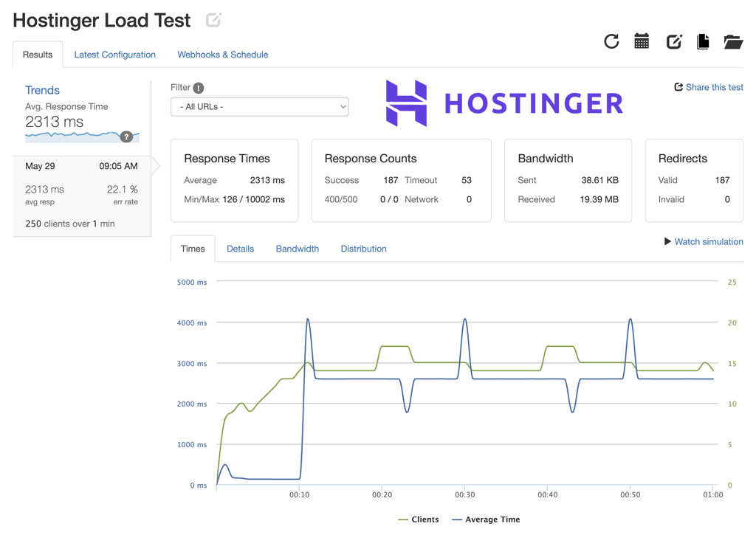
Task: Click the Hostinger Load Test title
Action: click(x=102, y=20)
